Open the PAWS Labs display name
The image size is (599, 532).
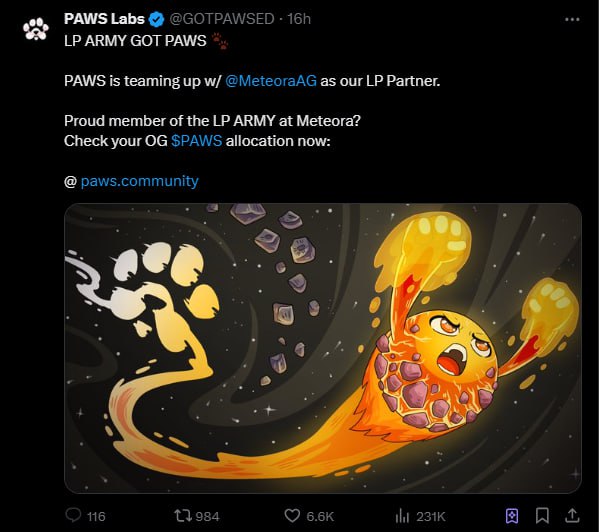104,19
